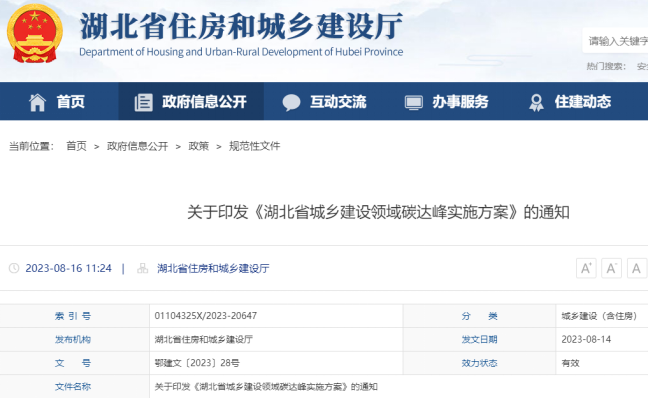This screenshot has width=649, height=399.
Task: Click the national emblem logo
Action: 35,34
